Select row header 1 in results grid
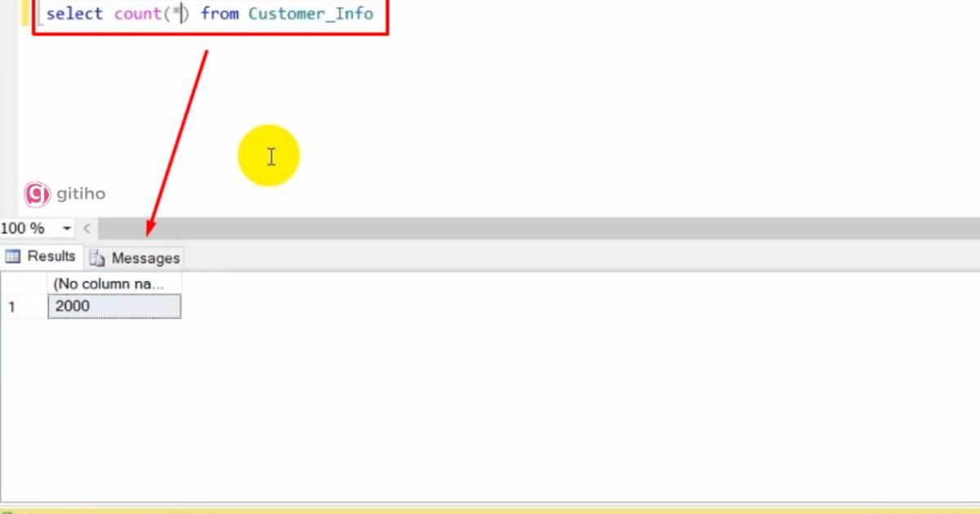980x514 pixels. click(x=12, y=306)
